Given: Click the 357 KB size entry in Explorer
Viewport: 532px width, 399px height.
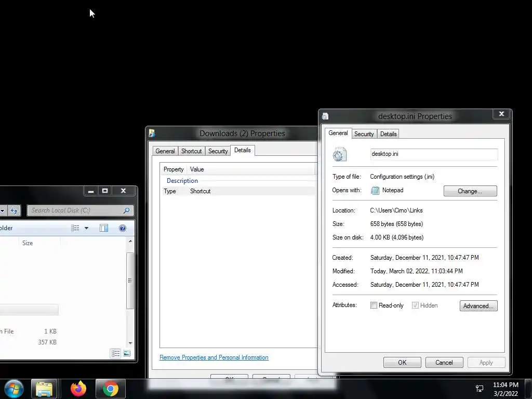Looking at the screenshot, I should (x=47, y=342).
